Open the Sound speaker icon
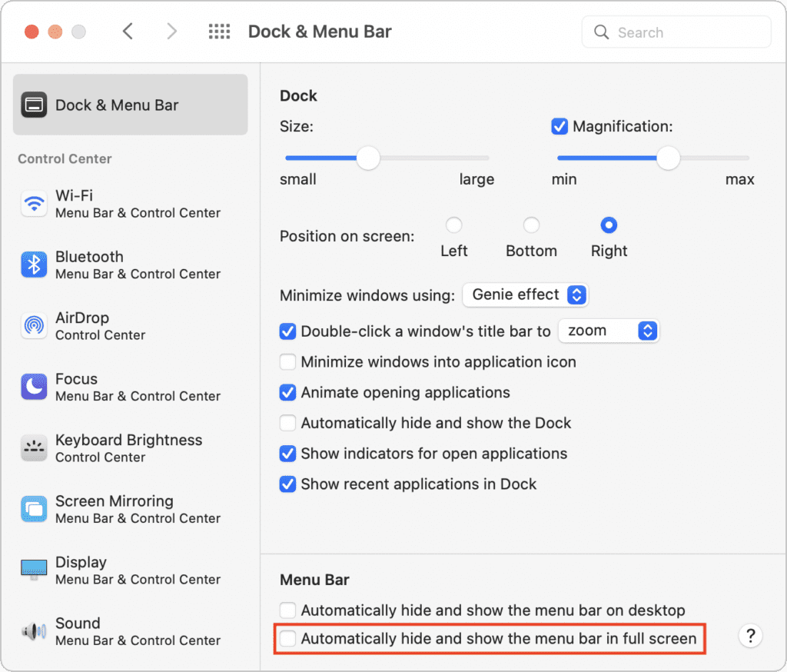Screen dimensions: 787x672 pyautogui.click(x=34, y=631)
